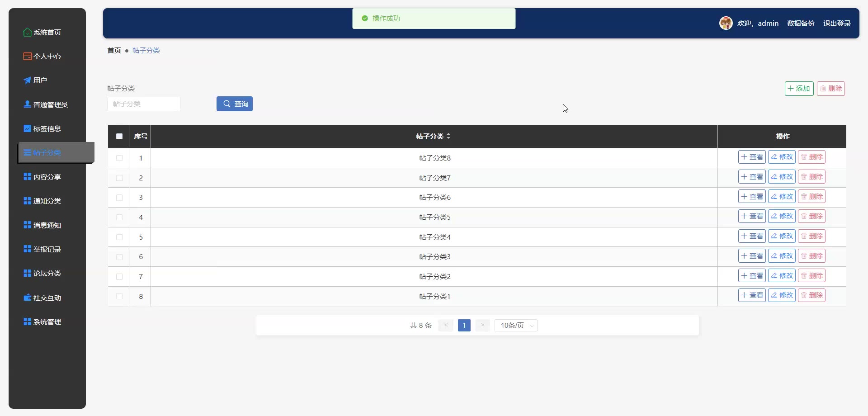Click the card icon beside 个人中心
The width and height of the screenshot is (868, 416).
pos(28,56)
